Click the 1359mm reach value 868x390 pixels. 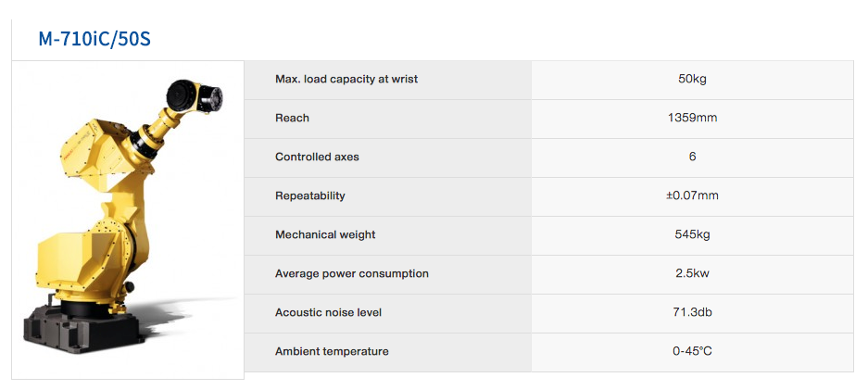click(692, 118)
